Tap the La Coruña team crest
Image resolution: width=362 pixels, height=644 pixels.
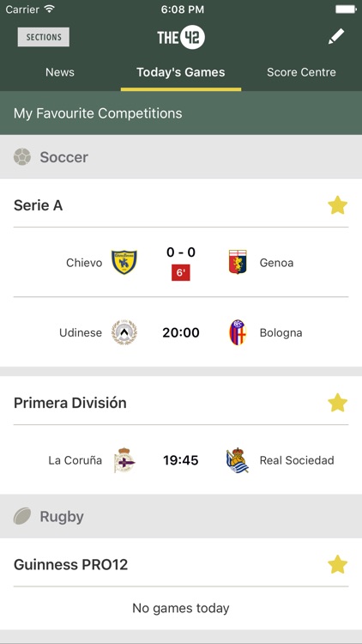(124, 460)
